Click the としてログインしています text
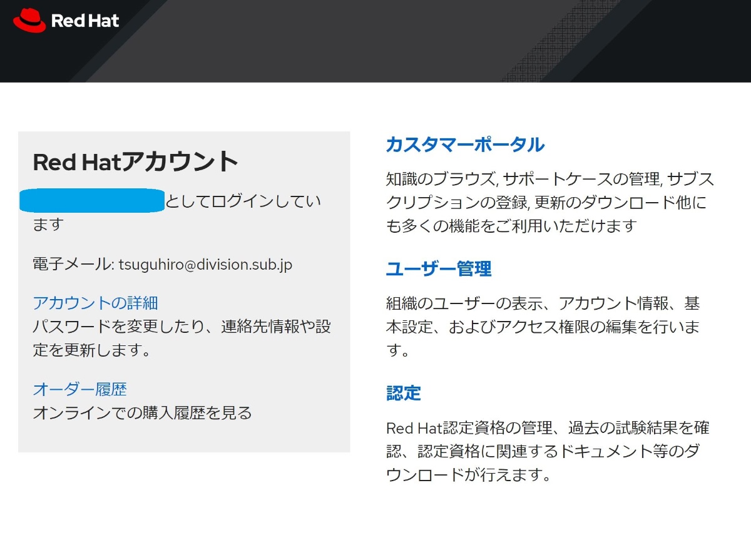Image resolution: width=751 pixels, height=560 pixels. (x=177, y=213)
